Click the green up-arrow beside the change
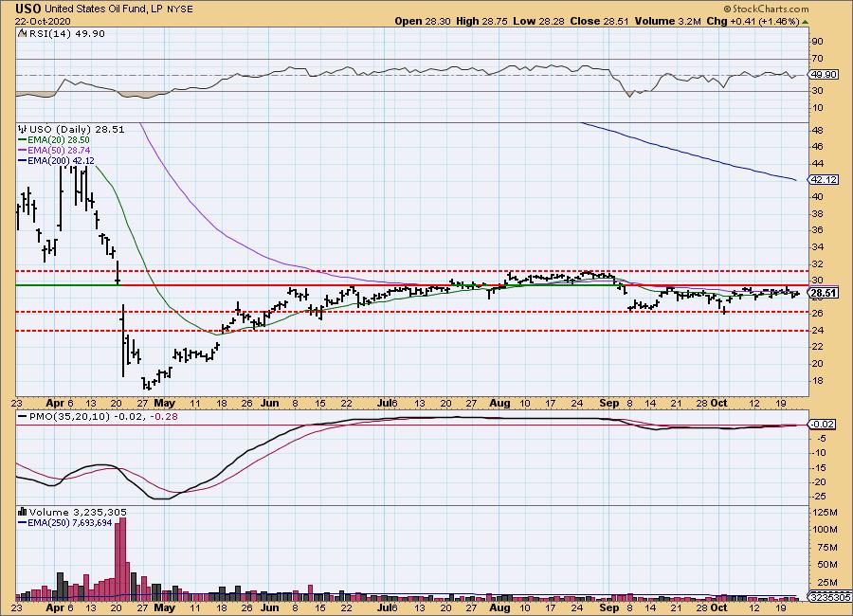The height and width of the screenshot is (616, 853). [805, 22]
